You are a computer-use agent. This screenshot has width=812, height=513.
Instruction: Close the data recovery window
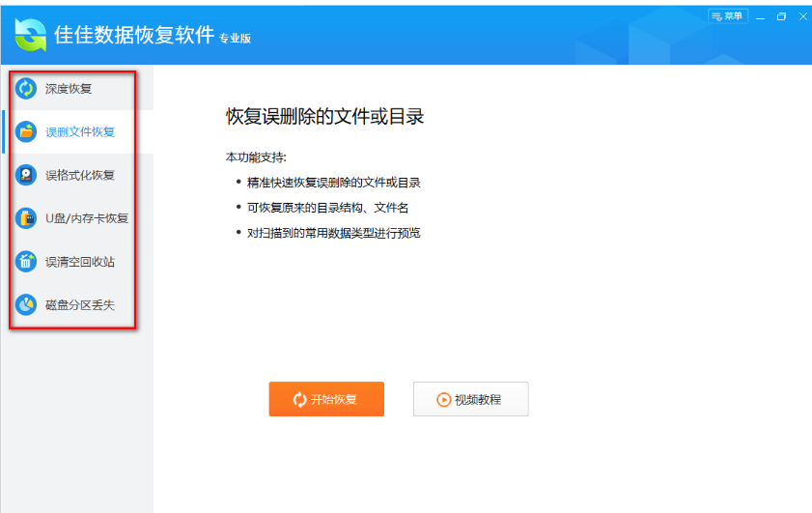click(803, 17)
